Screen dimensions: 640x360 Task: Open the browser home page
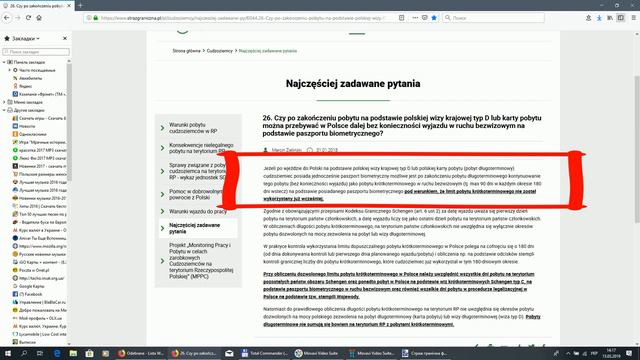pos(39,18)
